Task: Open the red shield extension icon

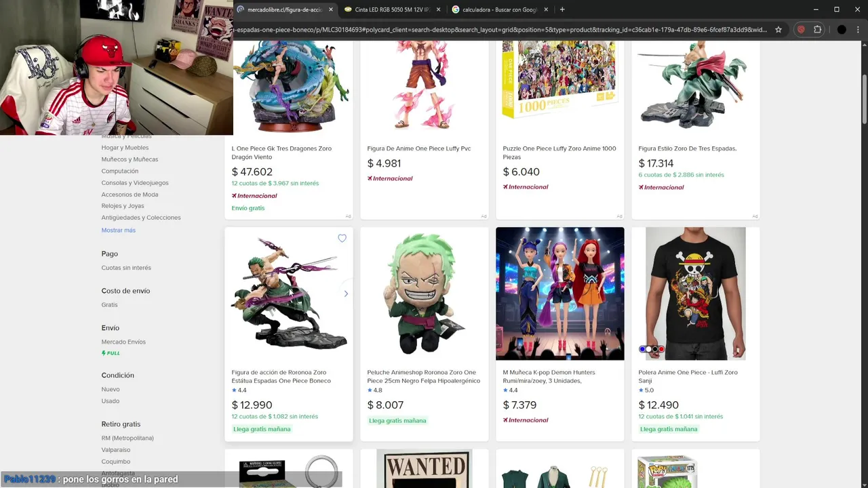Action: click(801, 30)
